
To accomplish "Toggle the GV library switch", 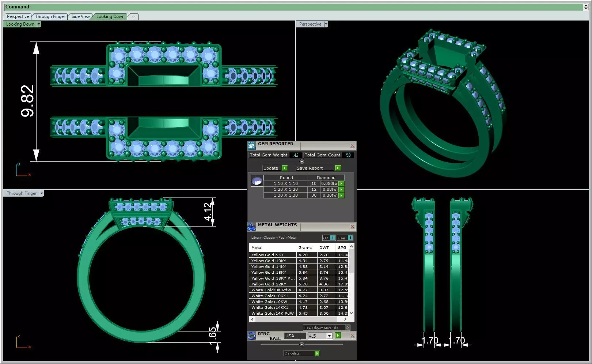I will tap(333, 238).
